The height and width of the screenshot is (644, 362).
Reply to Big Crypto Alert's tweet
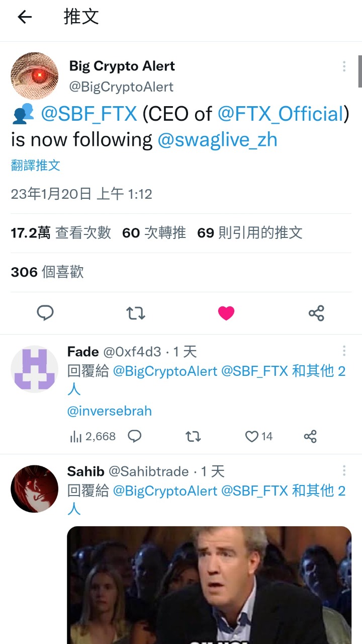[x=45, y=313]
